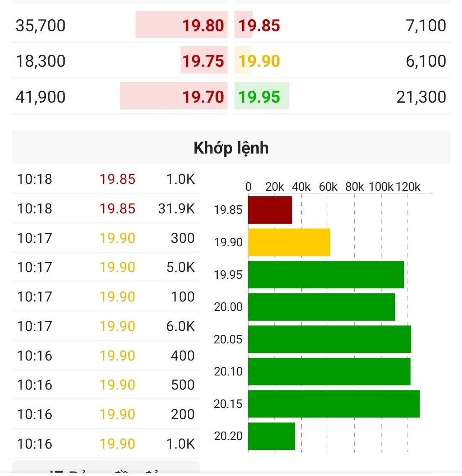
Task: Select the 19.75 bid price
Action: pos(203,61)
